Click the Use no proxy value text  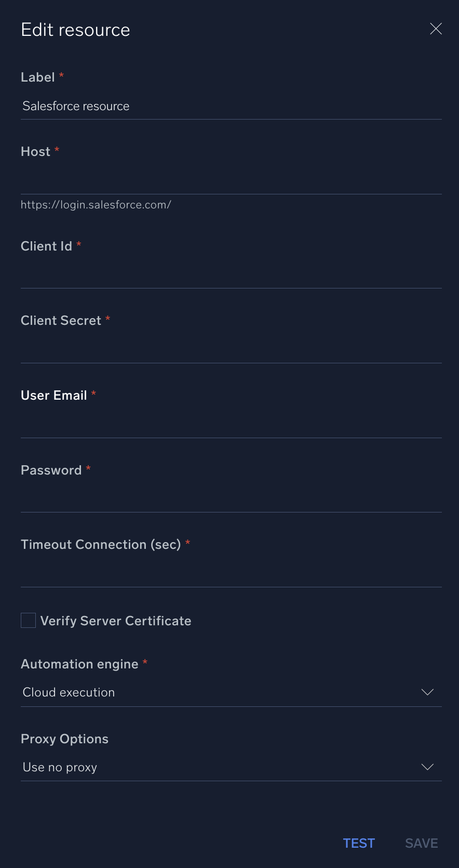(59, 767)
